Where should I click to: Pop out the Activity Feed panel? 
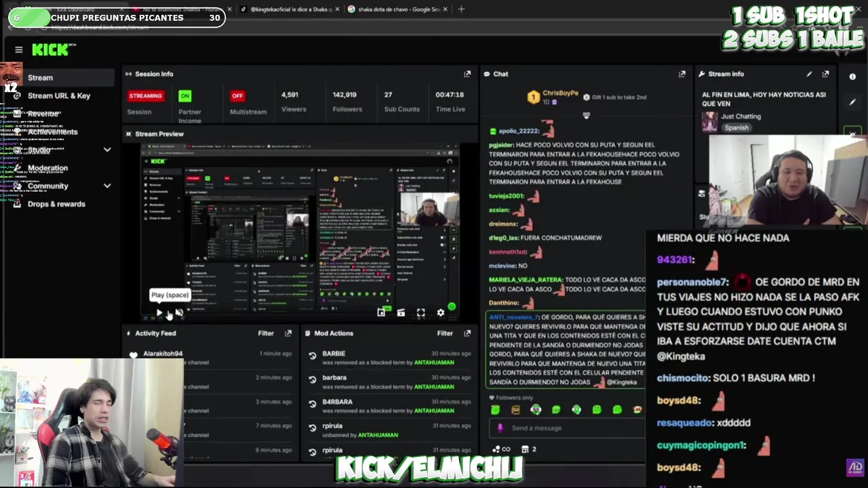(288, 333)
